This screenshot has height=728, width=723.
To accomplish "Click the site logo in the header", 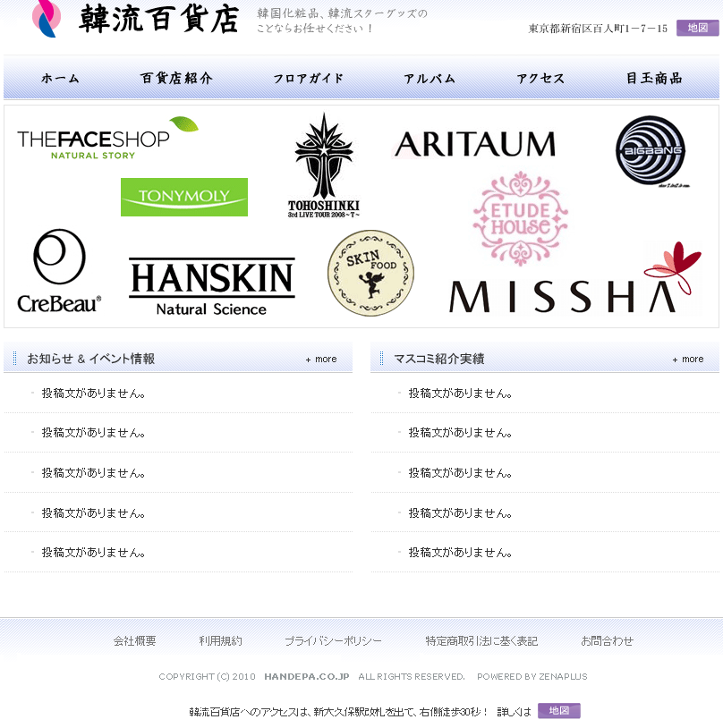I will pyautogui.click(x=134, y=20).
